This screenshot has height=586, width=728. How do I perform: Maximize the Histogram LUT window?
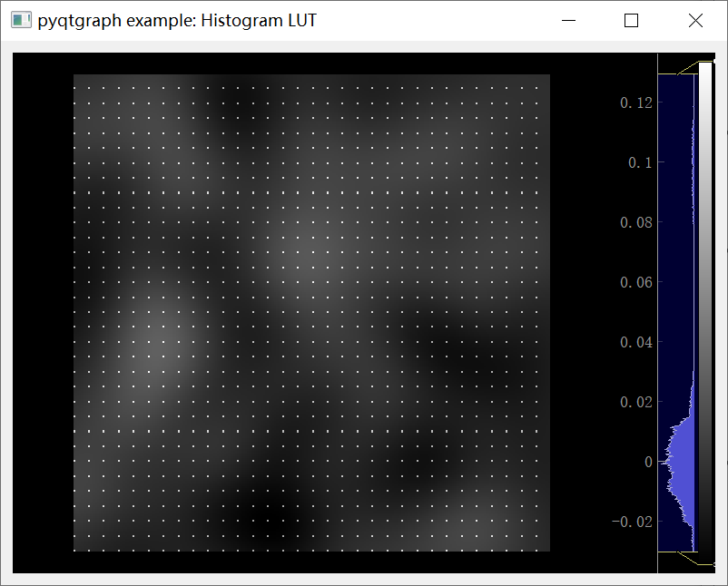click(x=631, y=20)
